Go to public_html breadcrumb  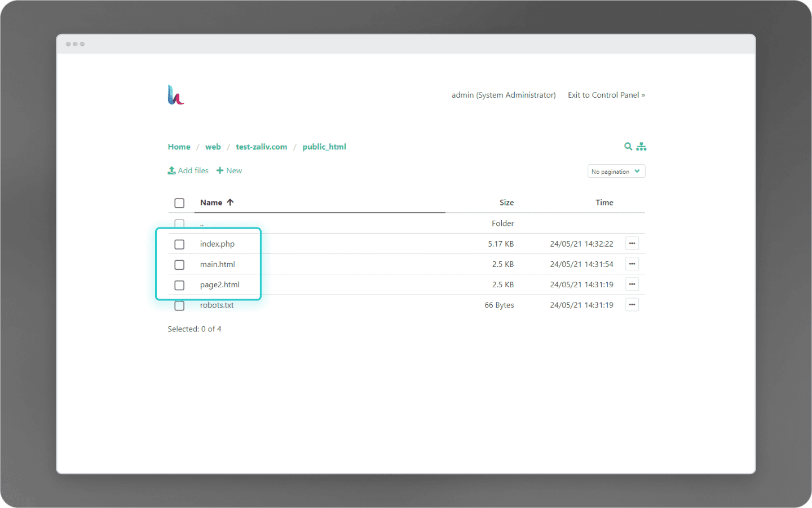(x=324, y=147)
